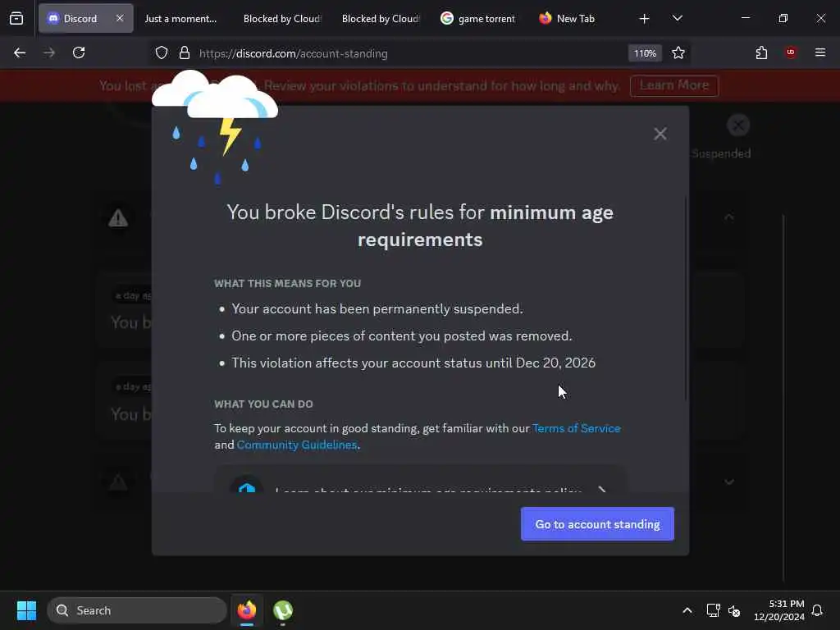Expand the lower violations section chevron

[x=729, y=482]
